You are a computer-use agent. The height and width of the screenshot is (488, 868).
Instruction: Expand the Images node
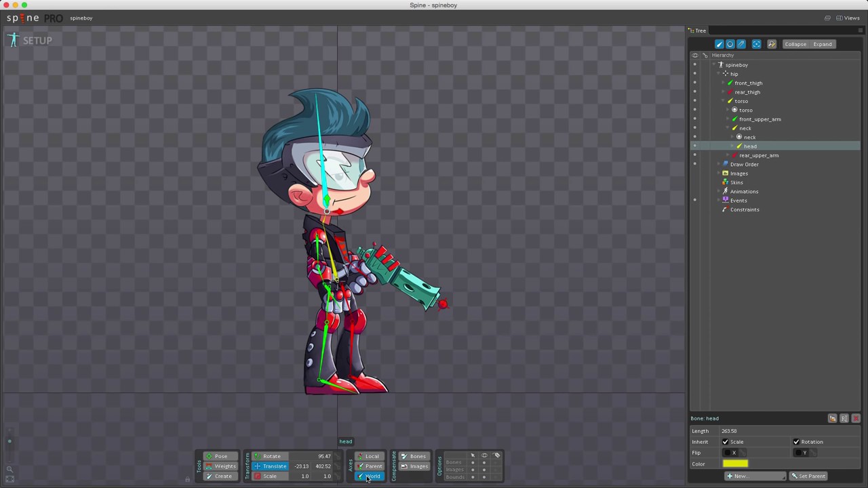[719, 174]
